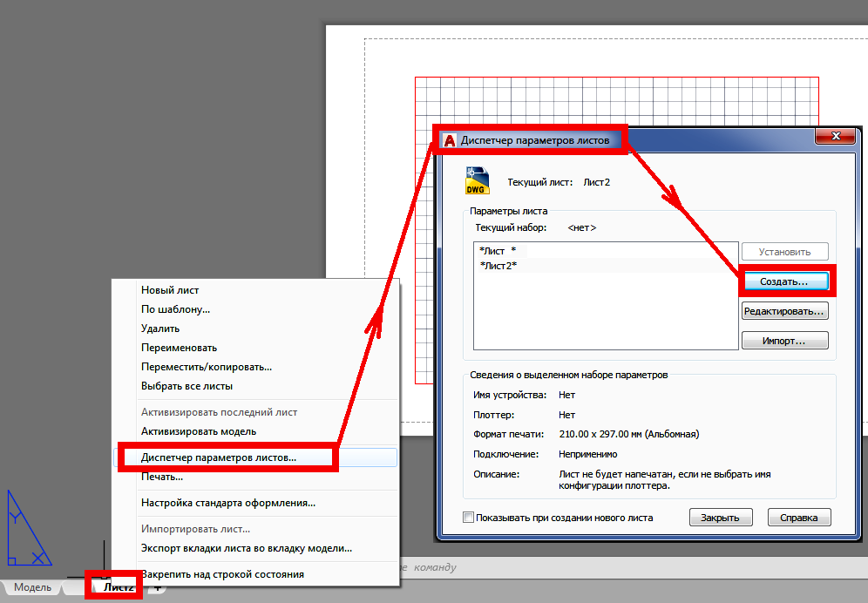This screenshot has width=868, height=603.
Task: Click the command line input field
Action: click(610, 567)
